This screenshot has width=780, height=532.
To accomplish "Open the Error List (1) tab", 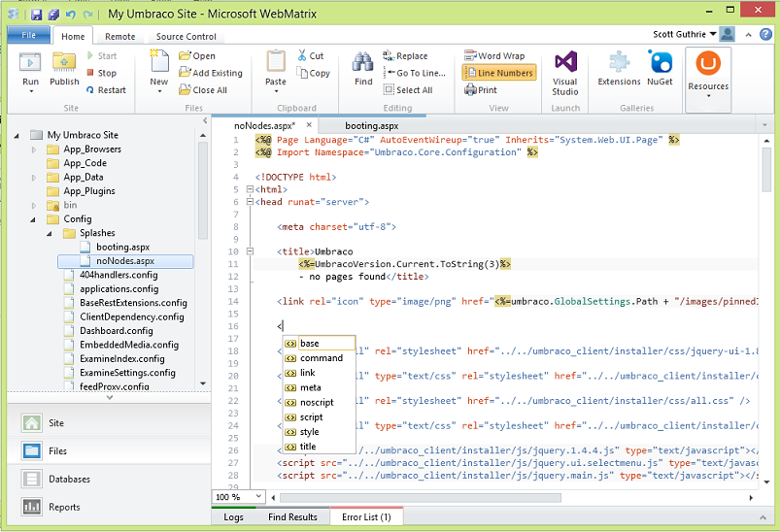I will tap(366, 517).
